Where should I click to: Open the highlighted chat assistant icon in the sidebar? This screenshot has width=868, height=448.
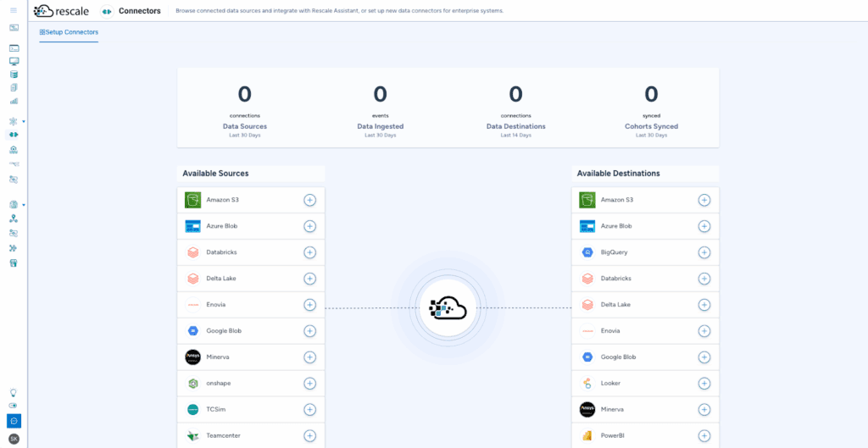tap(14, 421)
